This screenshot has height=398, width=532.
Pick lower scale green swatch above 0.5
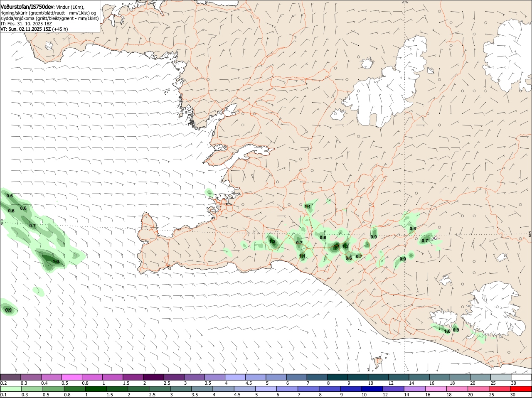(x=53, y=389)
